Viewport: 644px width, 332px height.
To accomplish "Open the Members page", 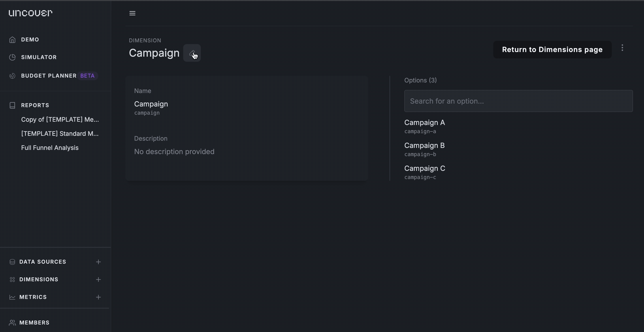I will [x=34, y=323].
